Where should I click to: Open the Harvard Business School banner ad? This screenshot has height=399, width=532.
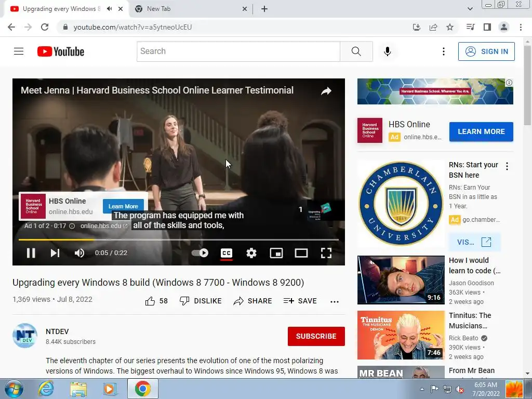[x=435, y=91]
